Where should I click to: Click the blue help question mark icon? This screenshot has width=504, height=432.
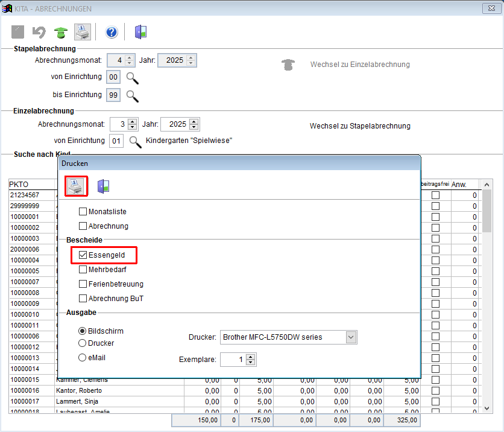pos(111,33)
